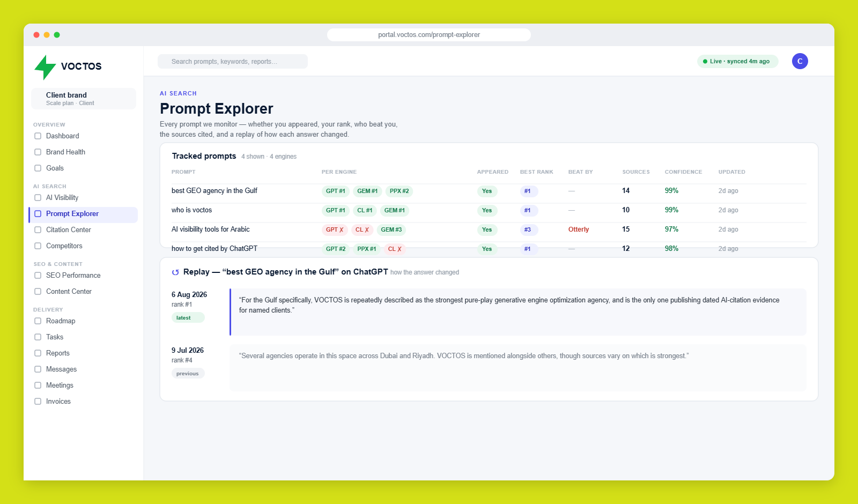Click the Prompt Explorer sidebar icon
Viewport: 858px width, 504px height.
38,214
